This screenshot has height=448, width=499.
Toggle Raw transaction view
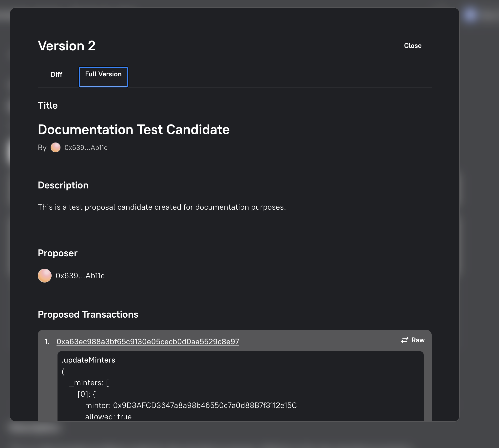pos(413,340)
